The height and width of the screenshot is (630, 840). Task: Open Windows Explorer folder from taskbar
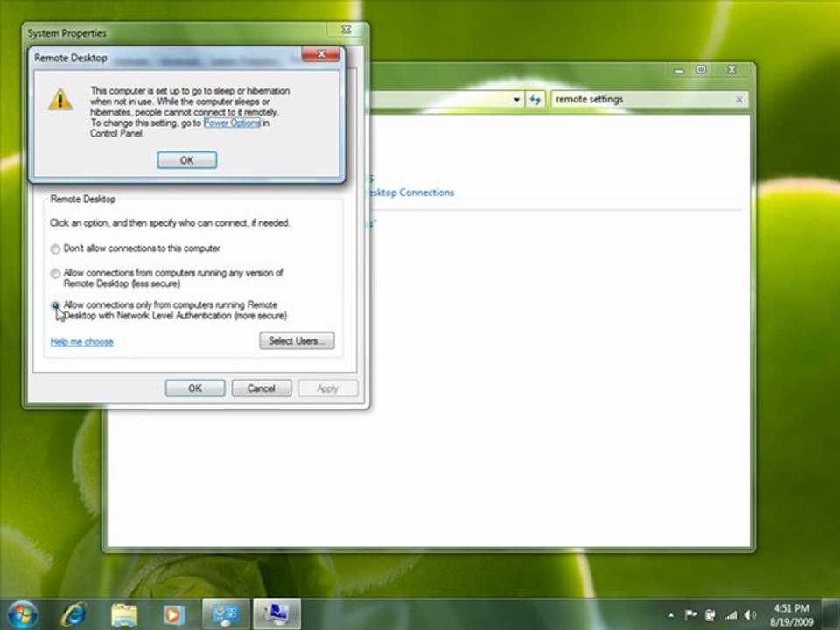(123, 614)
